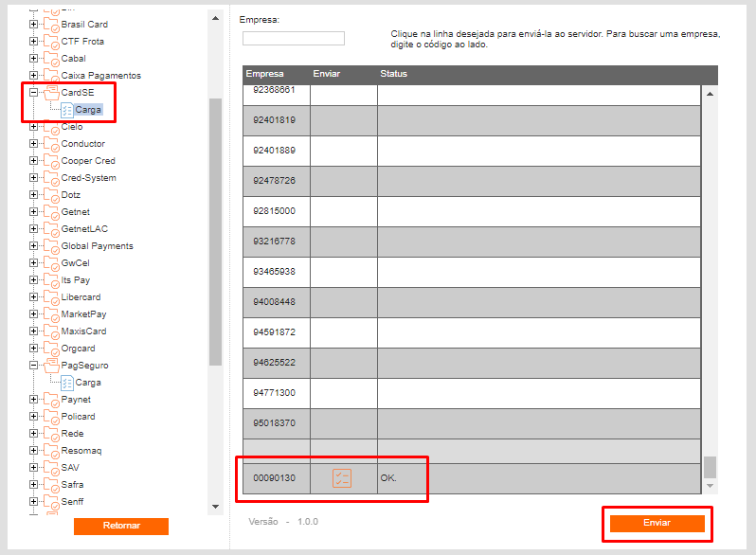
Task: Select company row 94008448
Action: coord(472,302)
